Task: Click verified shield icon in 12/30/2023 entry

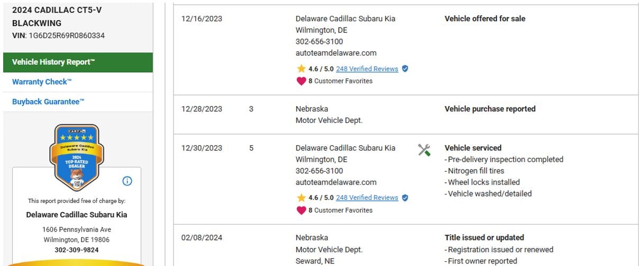Action: [405, 198]
